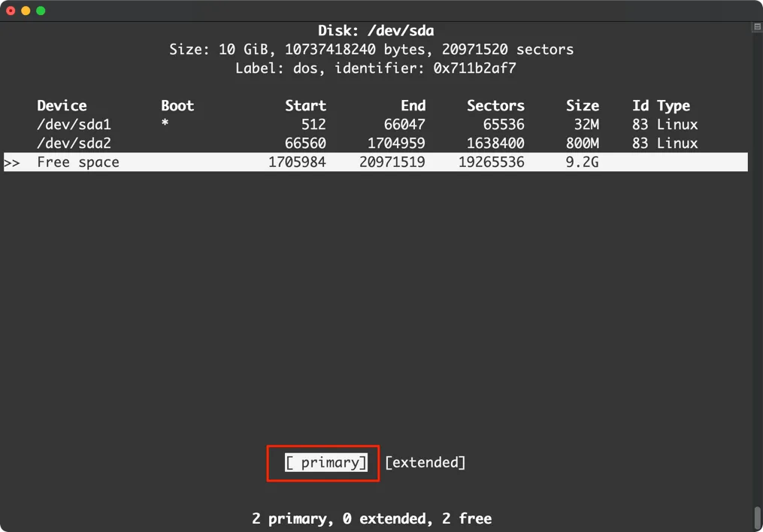The height and width of the screenshot is (532, 763).
Task: Click the 800M size value
Action: (583, 144)
